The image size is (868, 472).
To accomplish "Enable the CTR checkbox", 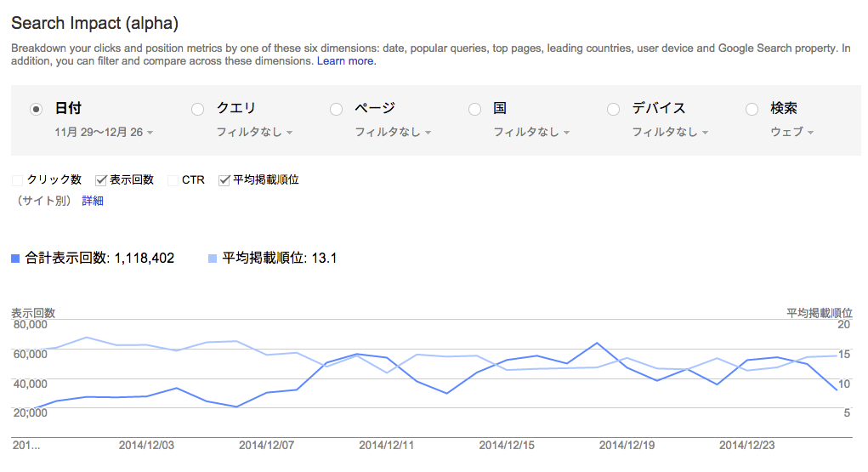I will coord(173,180).
